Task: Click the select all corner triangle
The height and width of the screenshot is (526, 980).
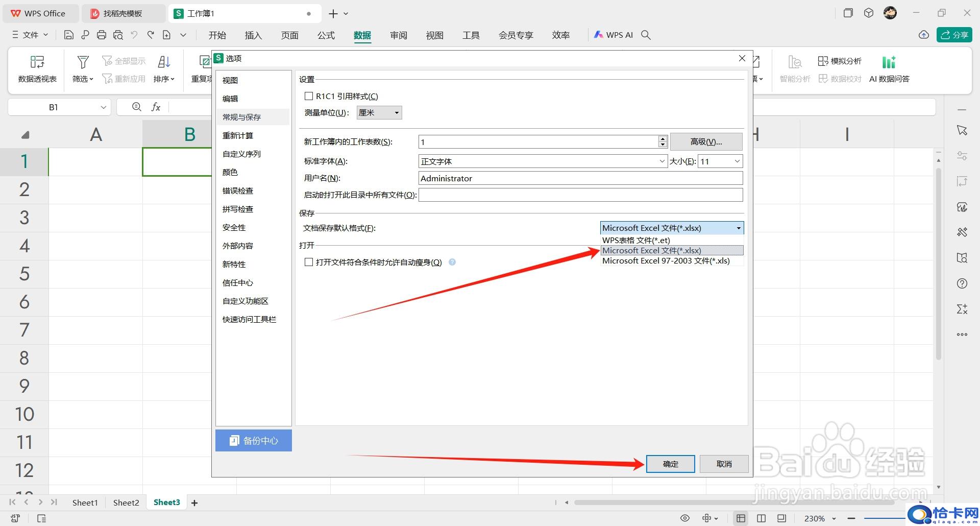Action: pos(25,135)
